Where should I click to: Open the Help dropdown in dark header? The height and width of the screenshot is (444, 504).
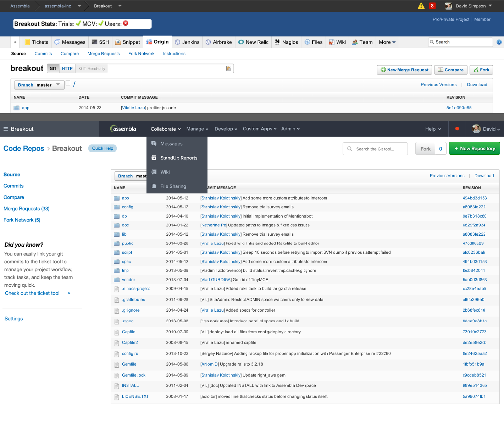(x=433, y=129)
